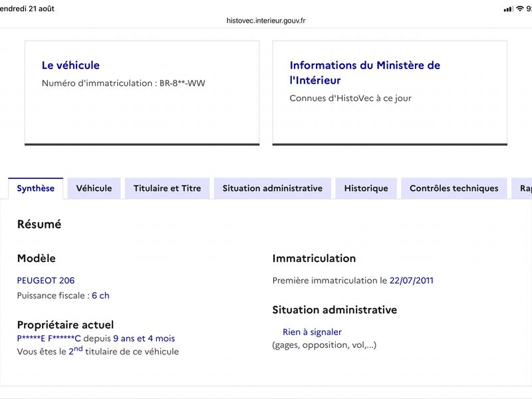532x399 pixels.
Task: Click the Le véhicule card heading
Action: pyautogui.click(x=70, y=65)
